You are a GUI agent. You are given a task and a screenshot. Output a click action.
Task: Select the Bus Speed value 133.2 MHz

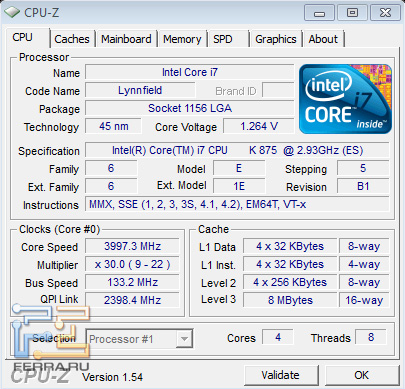[x=132, y=282]
